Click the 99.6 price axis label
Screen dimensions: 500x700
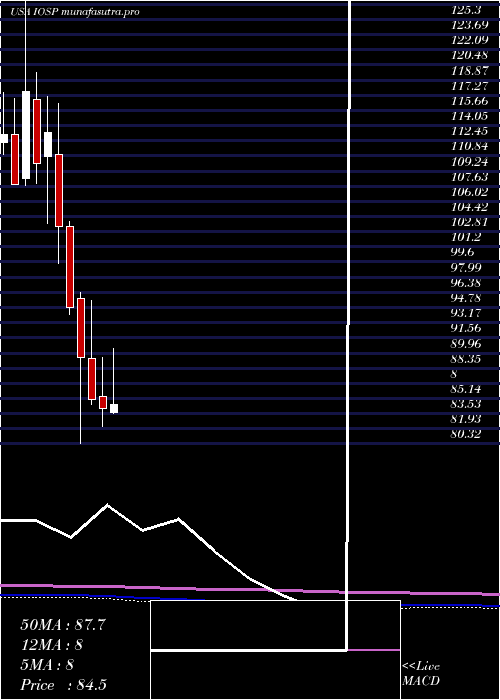462,252
